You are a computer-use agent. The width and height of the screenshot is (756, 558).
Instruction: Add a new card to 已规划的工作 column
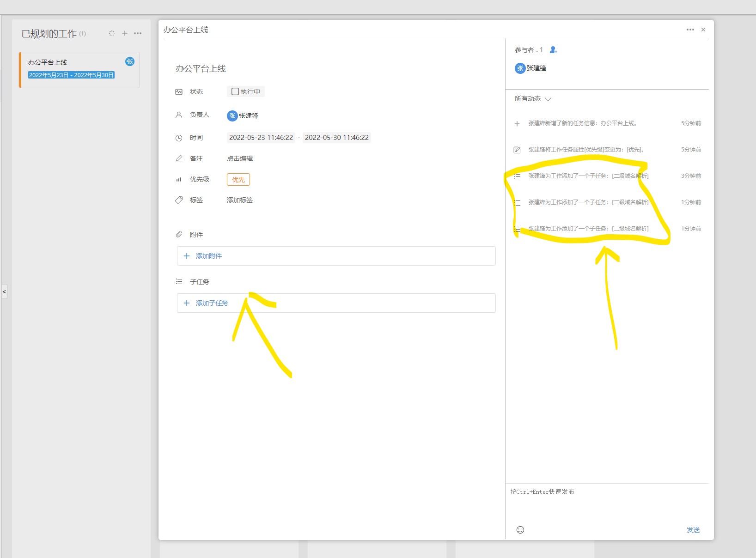pos(125,33)
